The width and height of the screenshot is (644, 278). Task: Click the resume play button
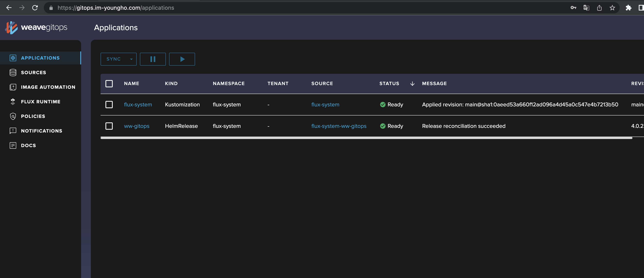182,59
